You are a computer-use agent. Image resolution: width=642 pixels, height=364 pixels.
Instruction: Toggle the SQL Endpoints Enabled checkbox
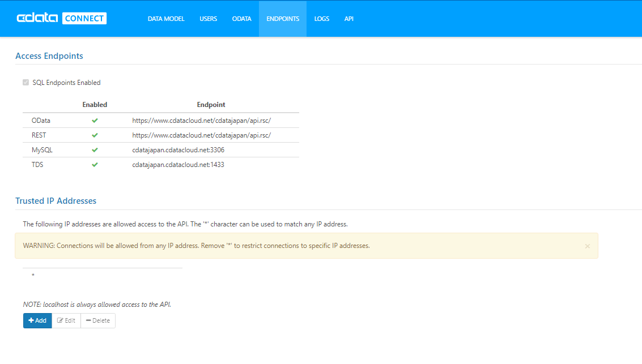coord(25,82)
